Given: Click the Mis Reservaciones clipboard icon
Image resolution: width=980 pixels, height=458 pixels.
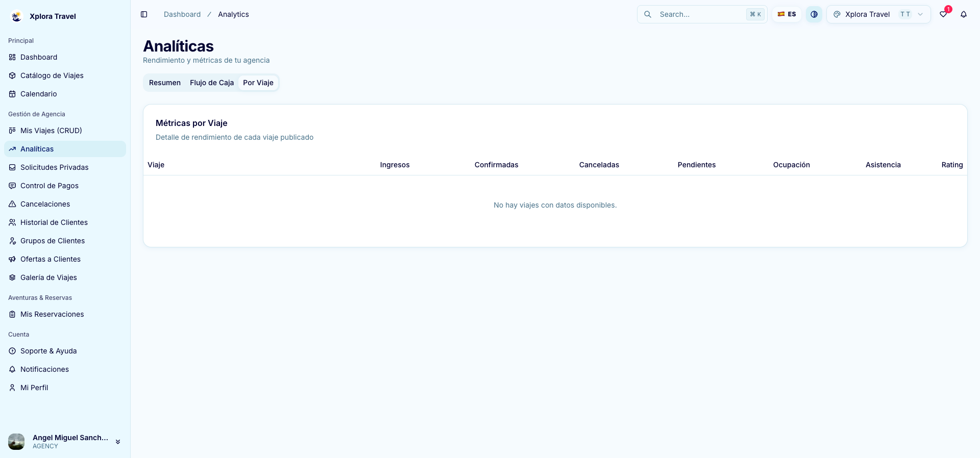Looking at the screenshot, I should (x=12, y=314).
